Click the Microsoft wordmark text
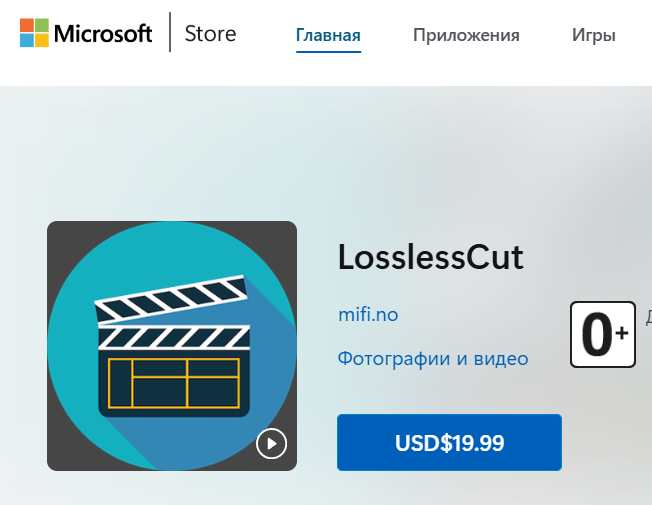 tap(103, 34)
